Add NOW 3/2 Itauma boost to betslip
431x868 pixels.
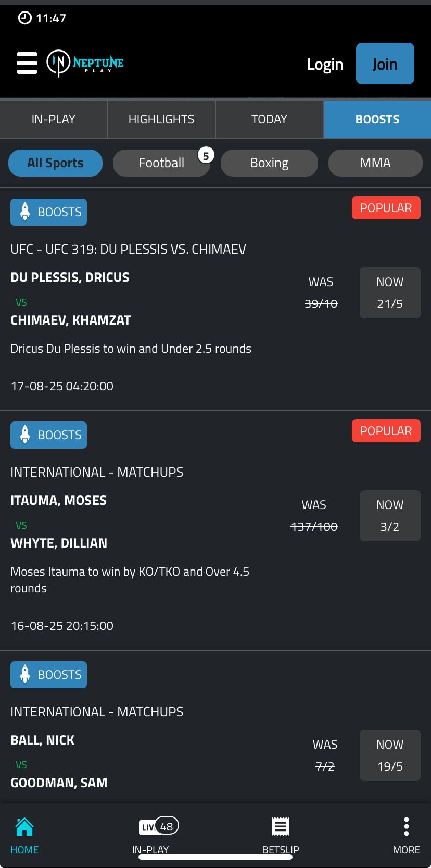click(390, 516)
